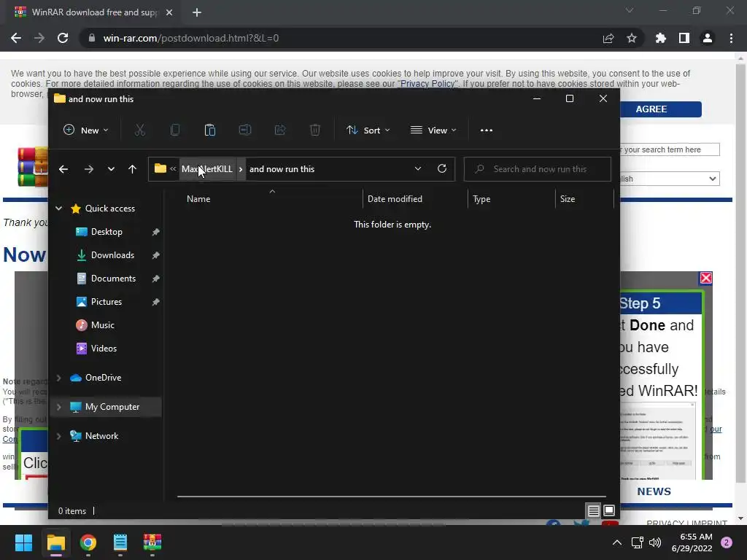The width and height of the screenshot is (747, 560).
Task: Refresh the current folder view
Action: [x=442, y=168]
